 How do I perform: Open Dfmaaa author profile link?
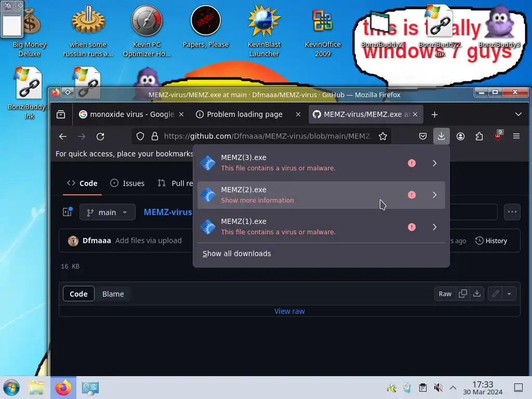pos(97,241)
